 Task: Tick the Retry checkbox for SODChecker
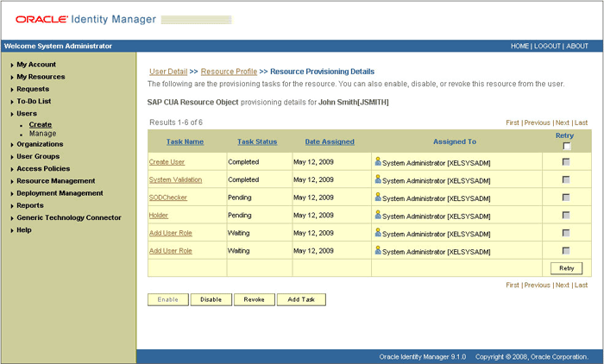click(566, 198)
